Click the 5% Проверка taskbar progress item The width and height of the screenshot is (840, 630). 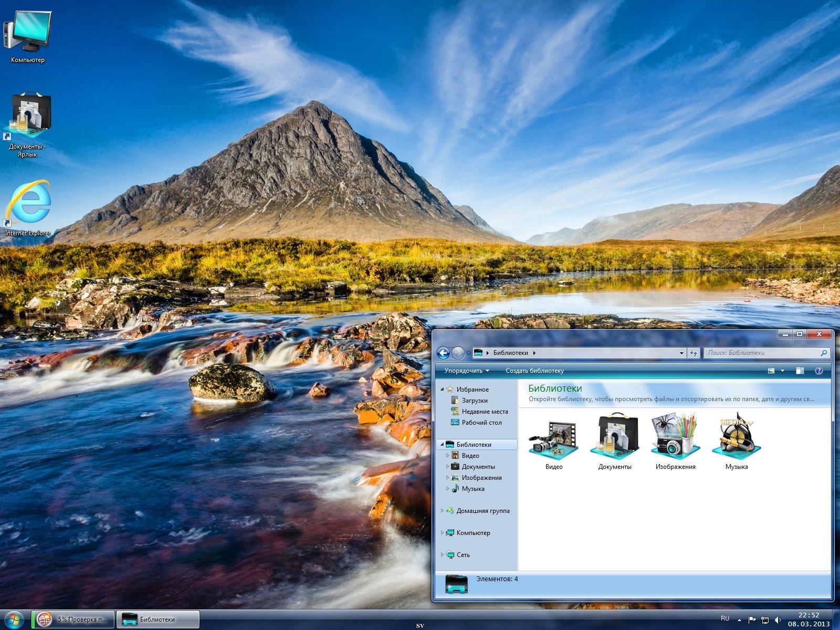(73, 619)
